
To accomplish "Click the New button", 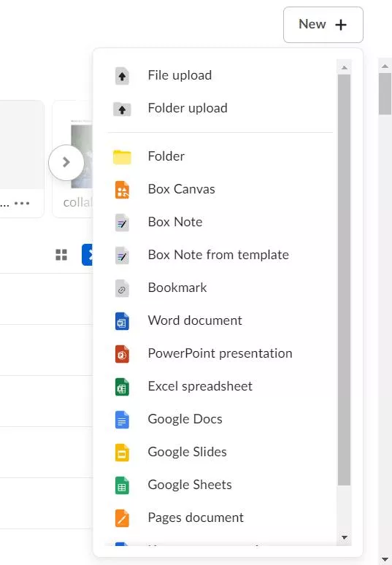I will coord(323,25).
